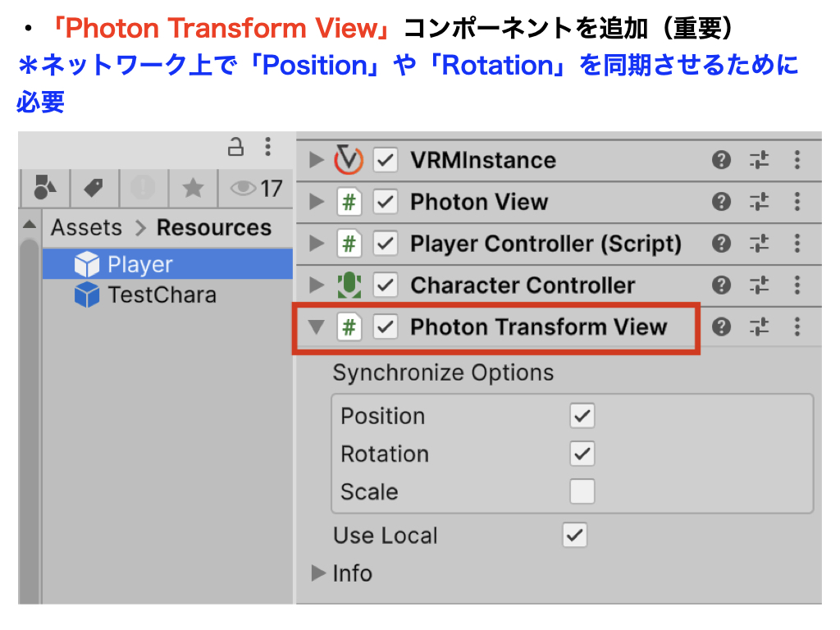This screenshot has width=840, height=630.
Task: Open help for Character Controller
Action: pyautogui.click(x=721, y=285)
